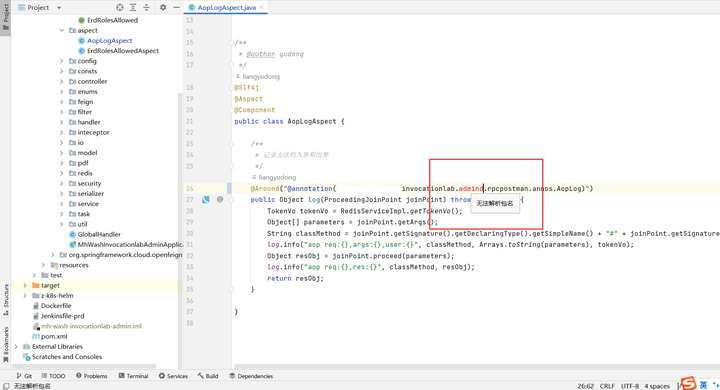Screen dimensions: 720x390
Task: Expand the test folder
Action: 34,275
